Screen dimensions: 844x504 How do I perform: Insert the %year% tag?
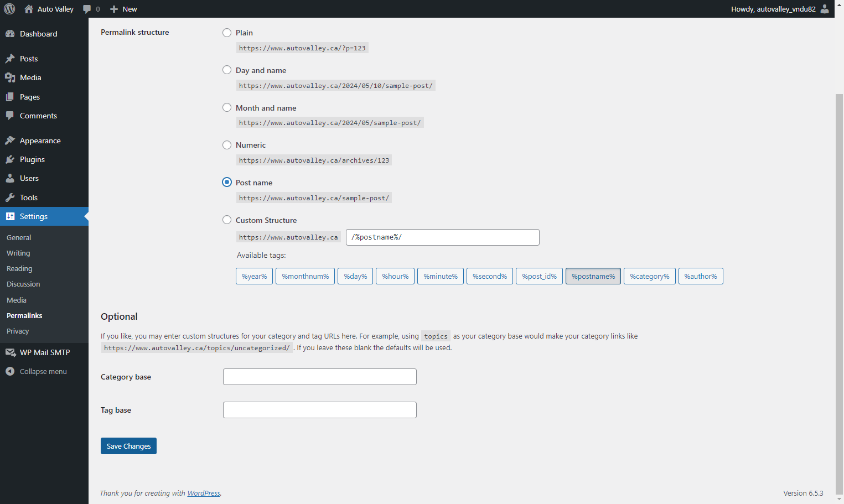click(255, 276)
